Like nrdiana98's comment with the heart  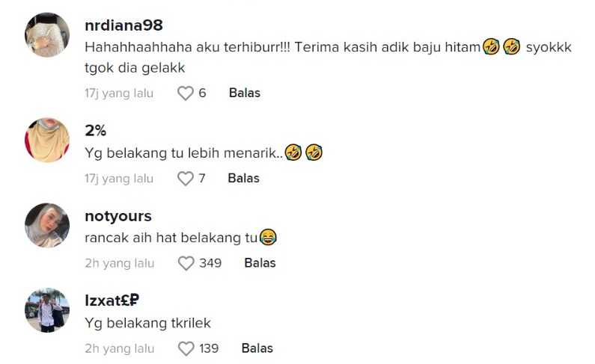click(186, 93)
